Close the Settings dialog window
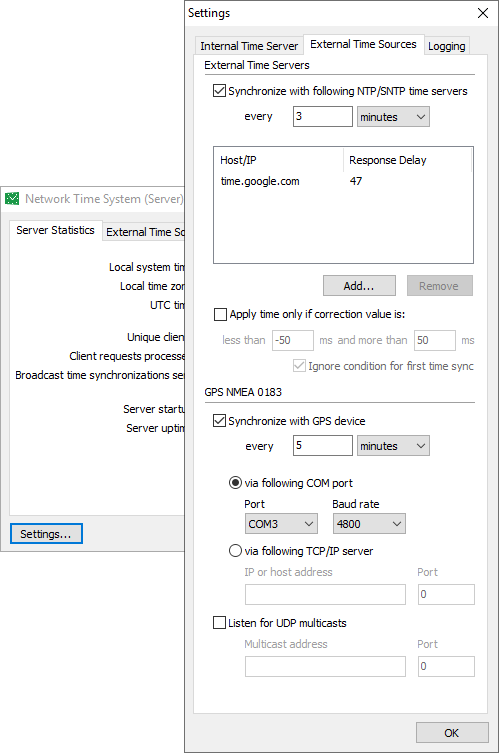499x753 pixels. pos(483,13)
